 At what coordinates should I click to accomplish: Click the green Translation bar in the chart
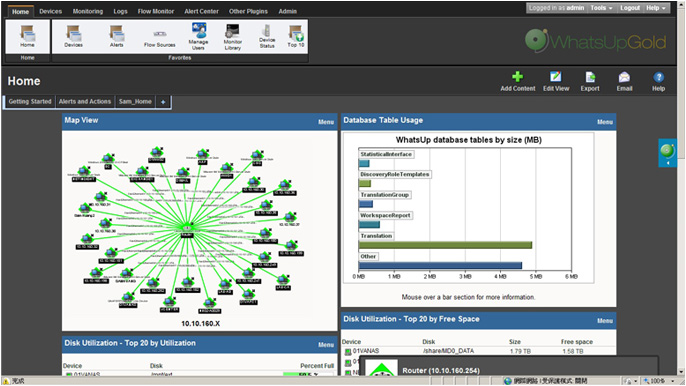(445, 245)
